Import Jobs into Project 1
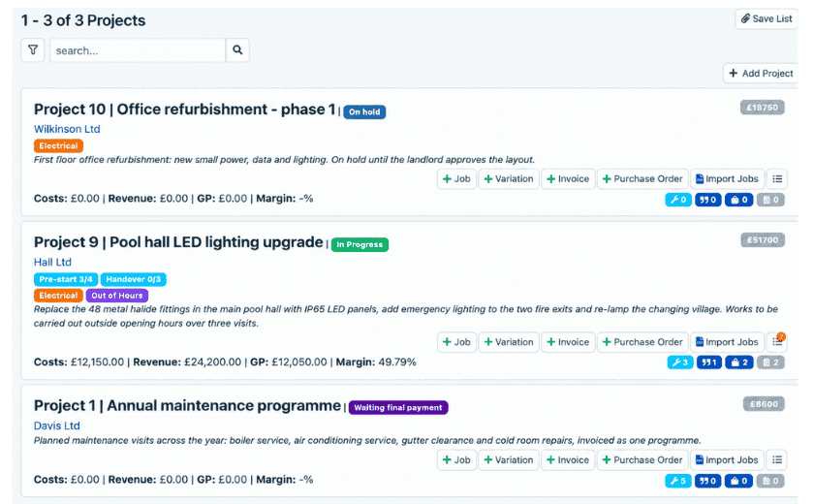This screenshot has width=814, height=504. click(x=728, y=459)
